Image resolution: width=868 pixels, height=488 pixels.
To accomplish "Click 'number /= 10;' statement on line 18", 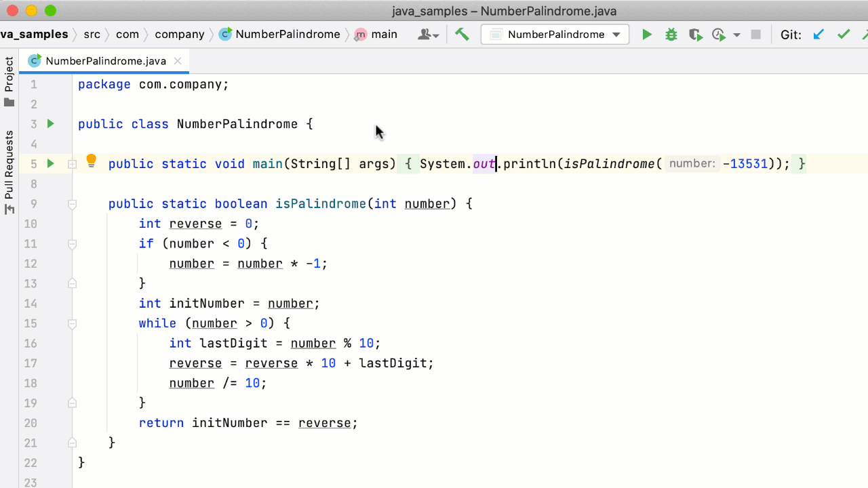I will pos(218,384).
